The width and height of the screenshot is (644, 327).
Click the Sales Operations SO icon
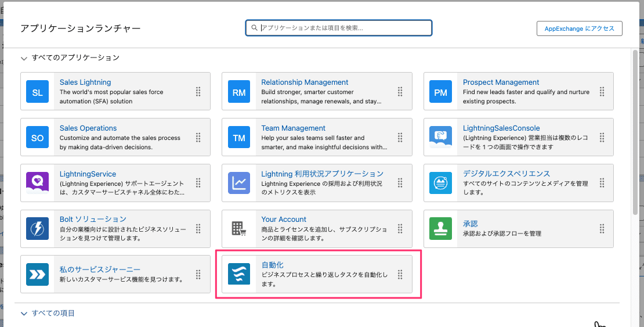tap(37, 138)
